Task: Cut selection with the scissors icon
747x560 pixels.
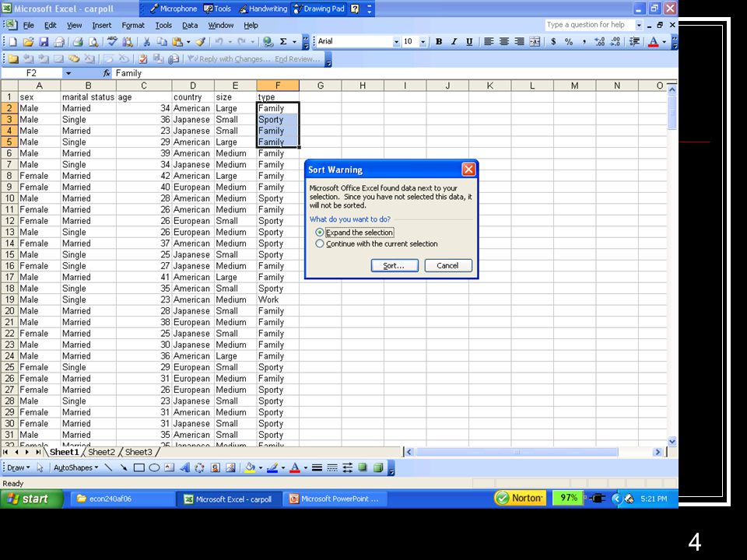Action: [147, 42]
